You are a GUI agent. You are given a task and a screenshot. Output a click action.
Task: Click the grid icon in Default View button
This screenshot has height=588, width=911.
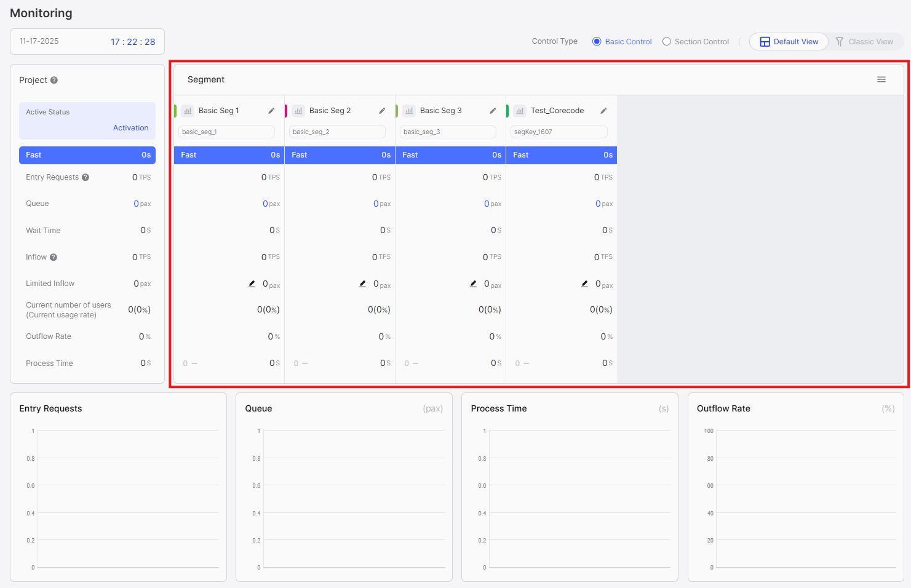[x=765, y=41]
